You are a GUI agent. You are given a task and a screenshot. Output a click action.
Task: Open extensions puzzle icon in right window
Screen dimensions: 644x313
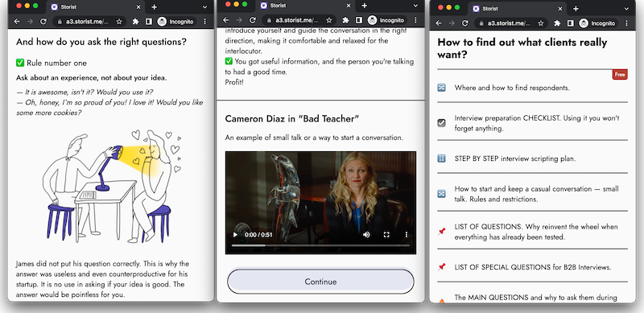point(557,23)
